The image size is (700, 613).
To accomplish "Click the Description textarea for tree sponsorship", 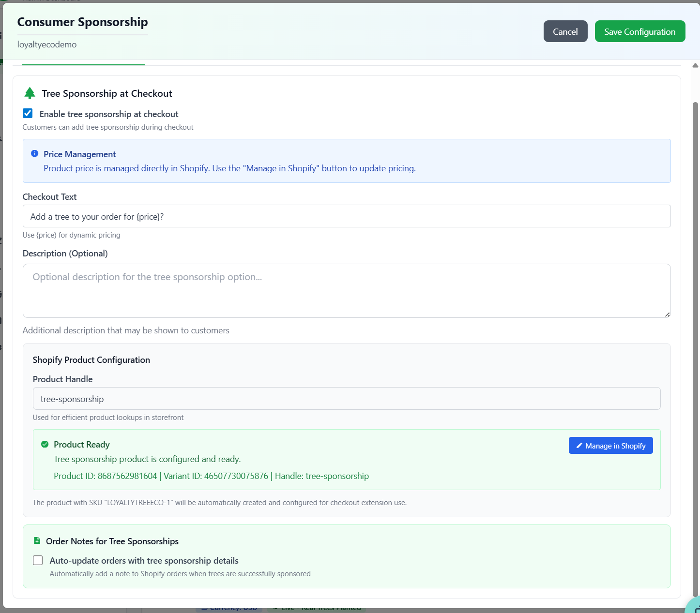I will (346, 290).
